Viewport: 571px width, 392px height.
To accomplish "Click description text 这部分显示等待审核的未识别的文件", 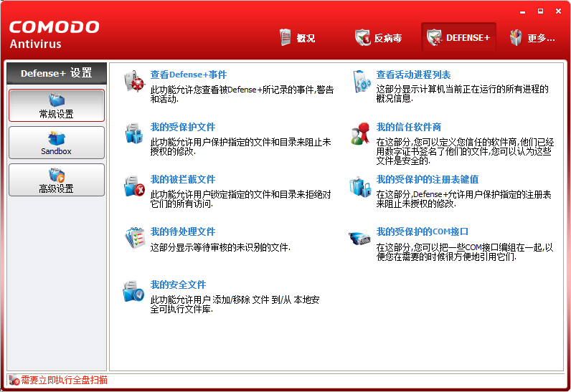I will point(220,248).
